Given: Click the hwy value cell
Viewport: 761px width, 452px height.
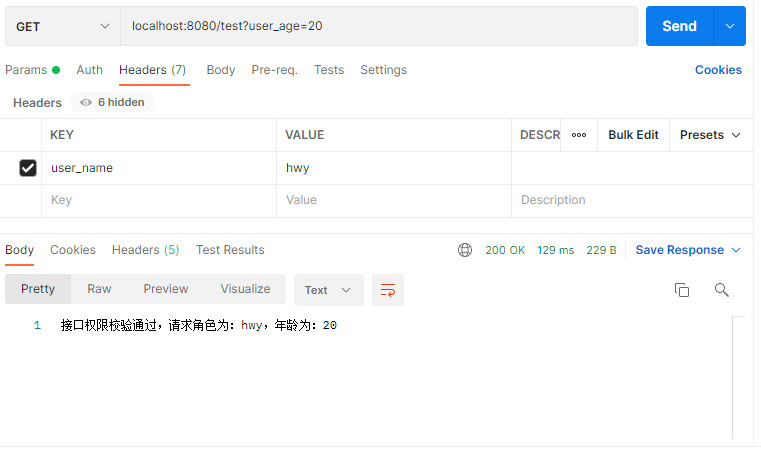Looking at the screenshot, I should pos(394,168).
